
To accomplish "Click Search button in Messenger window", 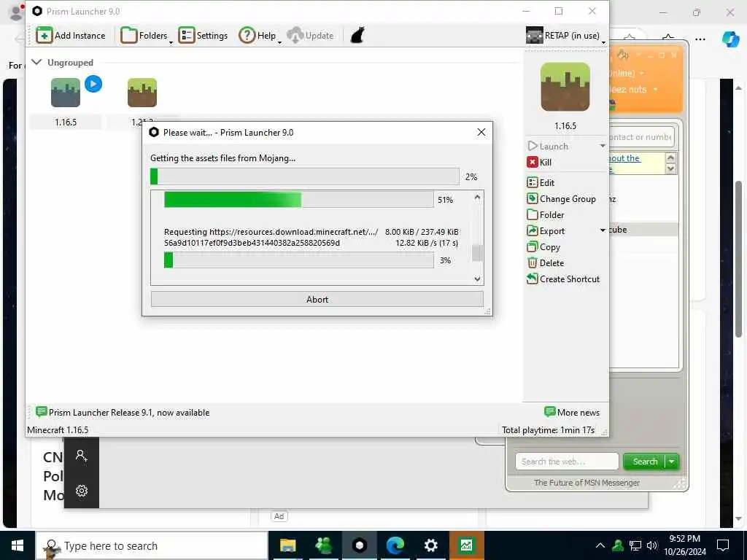I will (x=645, y=462).
